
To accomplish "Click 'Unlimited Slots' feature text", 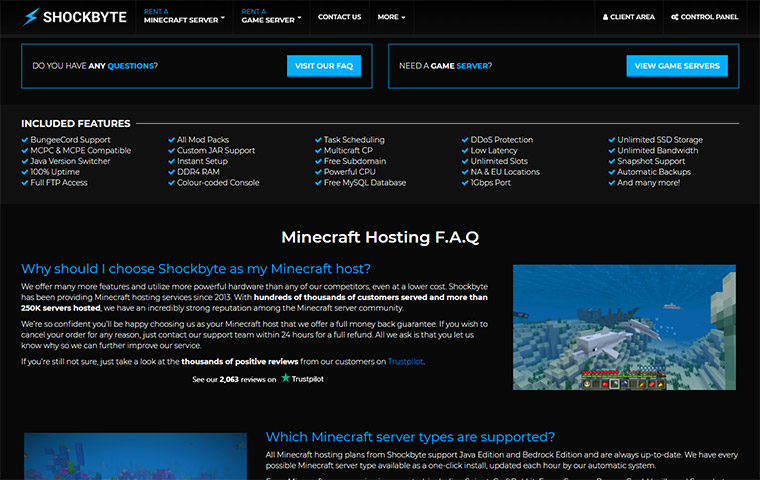I will pyautogui.click(x=499, y=161).
